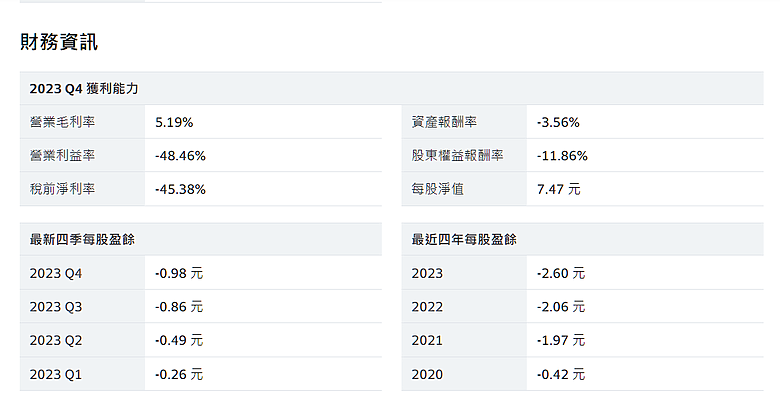Click the 股東權益報酬率 label
780x398 pixels.
tap(457, 156)
